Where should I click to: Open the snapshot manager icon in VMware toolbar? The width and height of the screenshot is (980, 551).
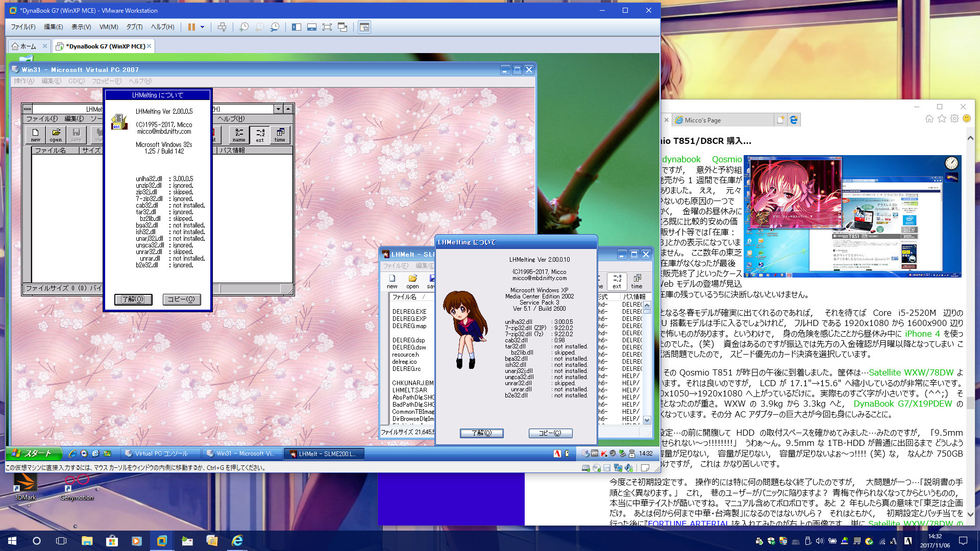[x=275, y=27]
